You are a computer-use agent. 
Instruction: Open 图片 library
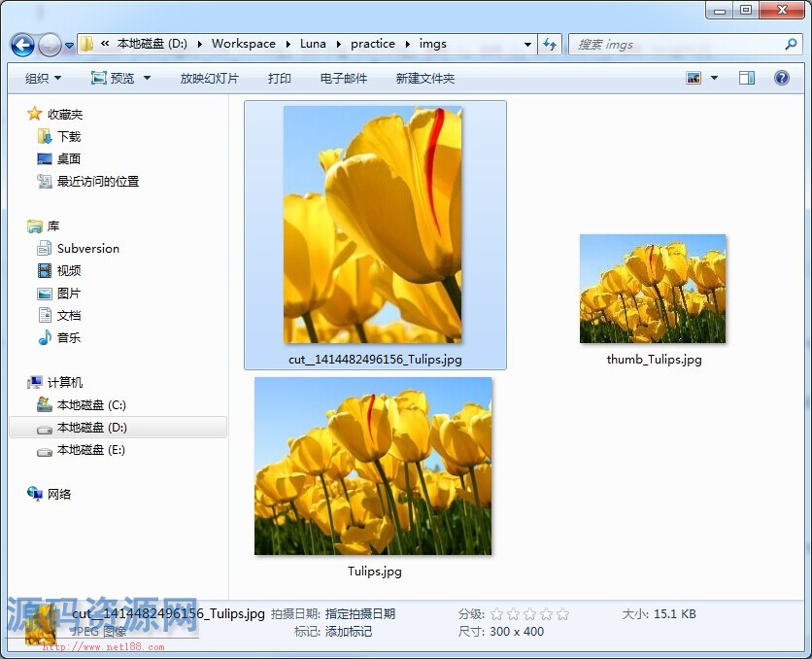point(59,294)
